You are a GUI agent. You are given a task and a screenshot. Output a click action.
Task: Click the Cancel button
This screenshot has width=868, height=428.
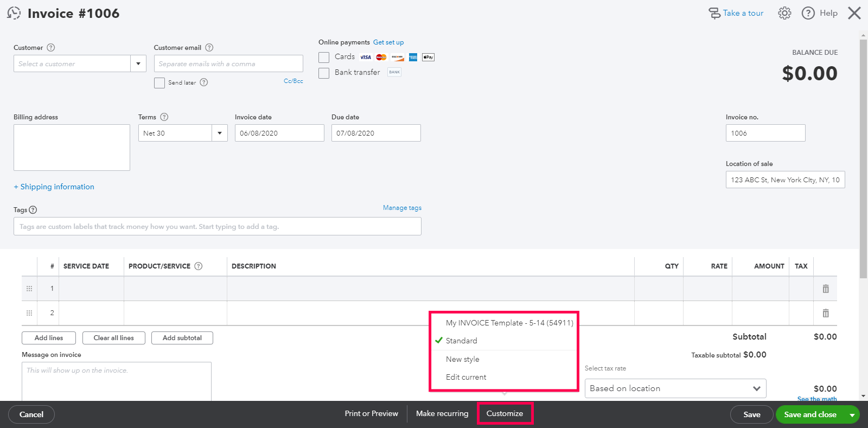(31, 414)
